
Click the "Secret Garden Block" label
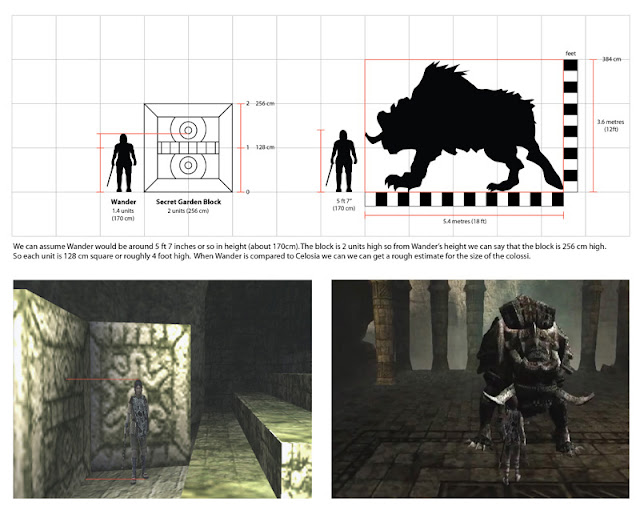click(x=188, y=202)
